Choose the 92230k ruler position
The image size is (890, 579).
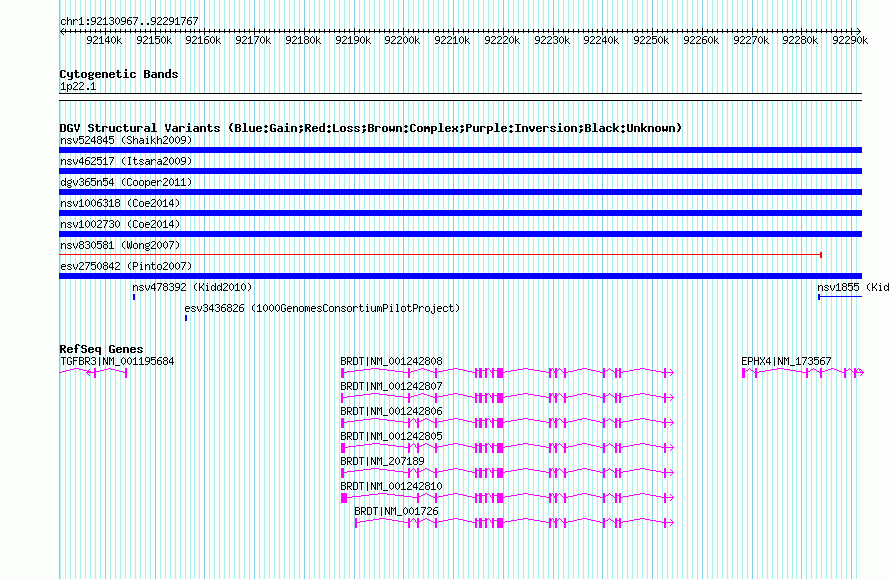pos(552,40)
